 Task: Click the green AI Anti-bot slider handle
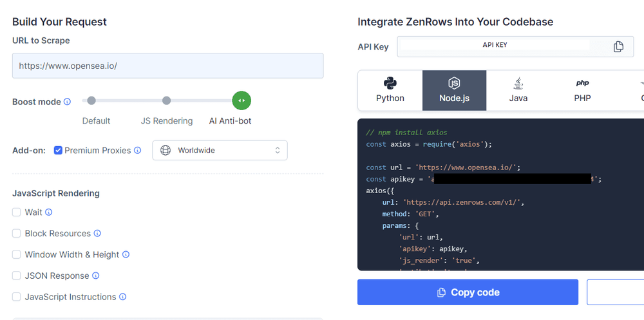pos(241,100)
